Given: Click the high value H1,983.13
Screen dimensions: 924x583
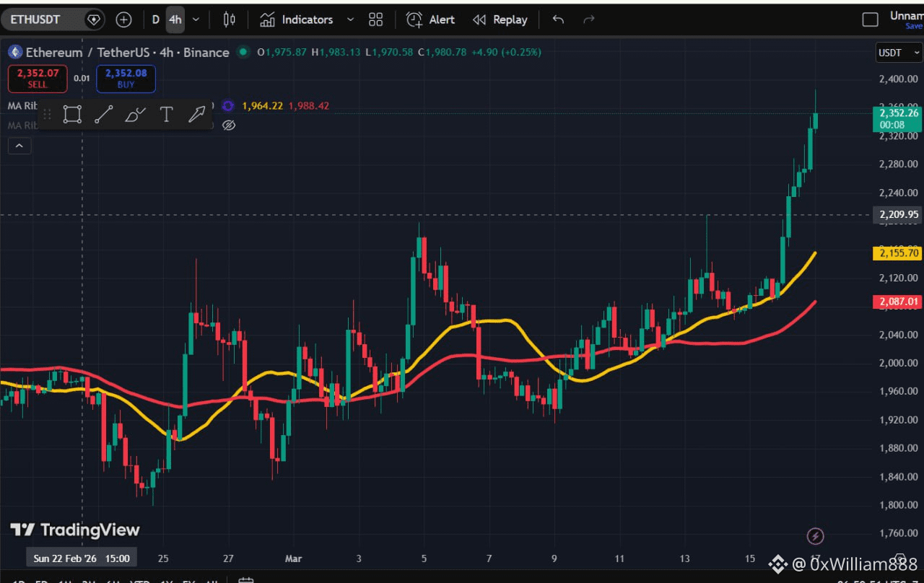Looking at the screenshot, I should 336,52.
